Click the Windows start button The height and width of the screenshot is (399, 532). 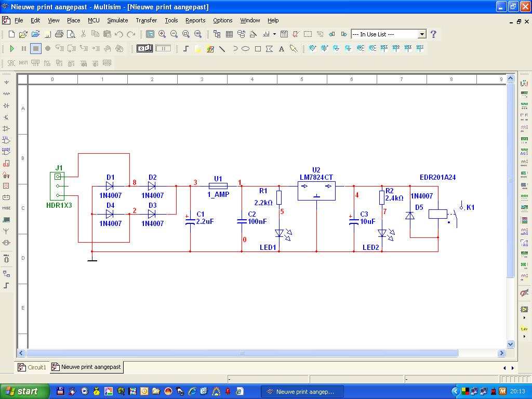click(x=25, y=391)
